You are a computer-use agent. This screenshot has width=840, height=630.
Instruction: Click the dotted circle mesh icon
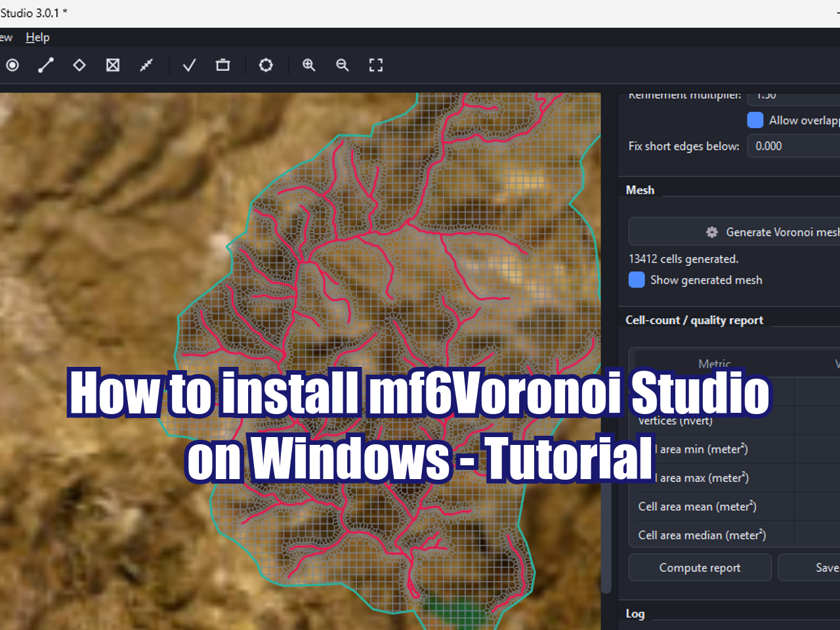(266, 65)
